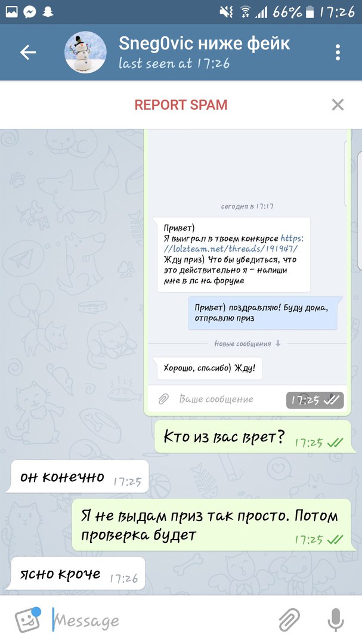Image resolution: width=362 pixels, height=644 pixels.
Task: Tap the battery indicator in status bar
Action: point(310,13)
